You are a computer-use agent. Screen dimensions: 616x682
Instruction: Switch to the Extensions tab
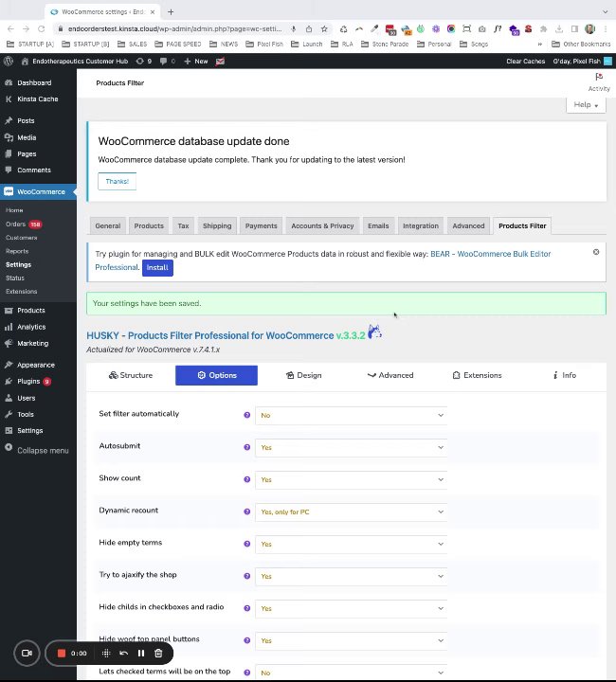click(x=478, y=375)
